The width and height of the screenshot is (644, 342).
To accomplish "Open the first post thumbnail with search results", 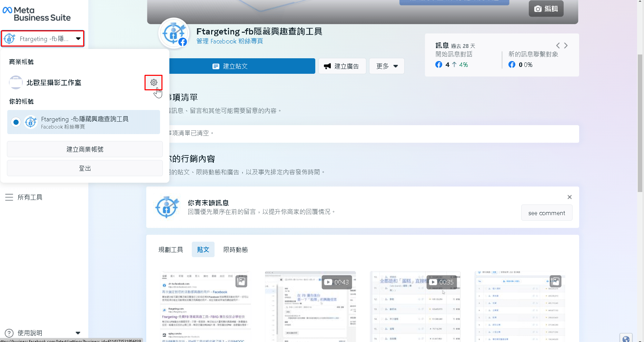I will pos(206,306).
